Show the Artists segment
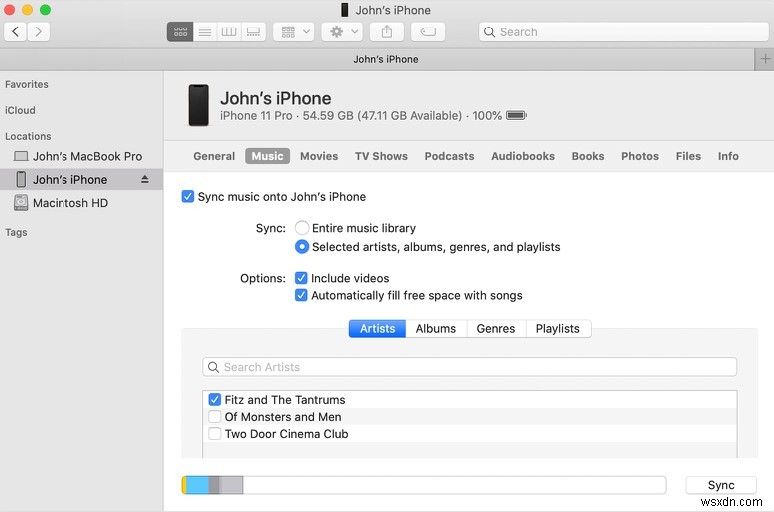Image resolution: width=774 pixels, height=512 pixels. coord(377,329)
